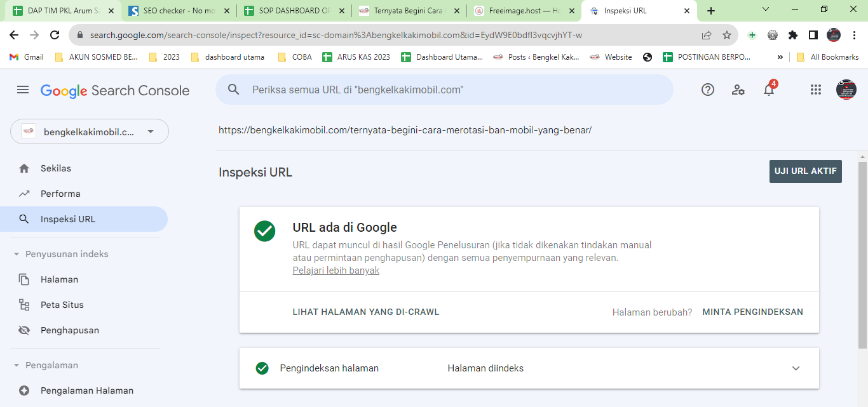Open Dashboard Utama... sheet bookmark
This screenshot has width=868, height=407.
pyautogui.click(x=442, y=57)
